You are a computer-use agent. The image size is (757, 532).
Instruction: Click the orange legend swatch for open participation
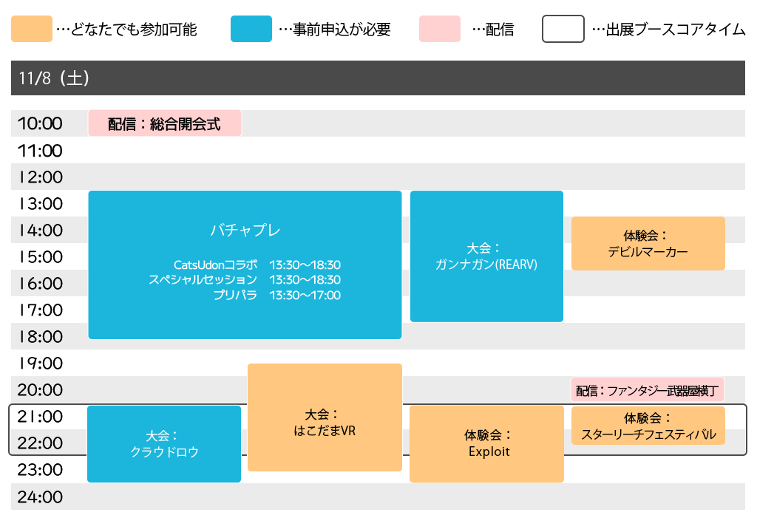(32, 30)
